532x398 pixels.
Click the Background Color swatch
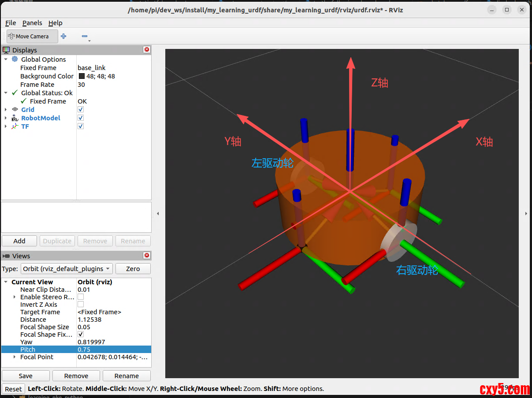tap(82, 76)
